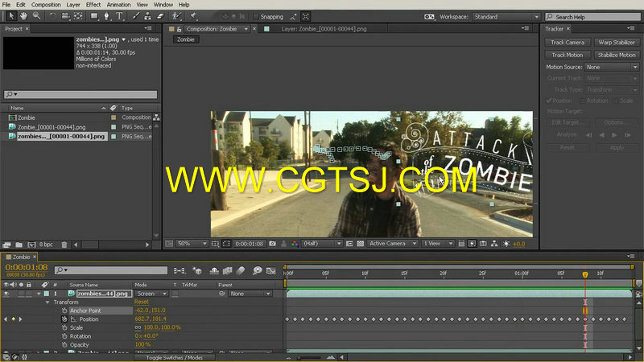This screenshot has height=362, width=644.
Task: Toggle motion blur enable icon in timeline
Action: [x=241, y=270]
